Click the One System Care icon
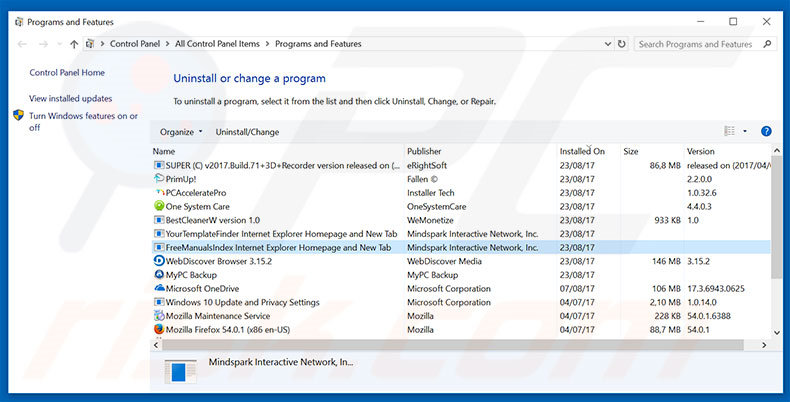The width and height of the screenshot is (790, 402). point(159,206)
